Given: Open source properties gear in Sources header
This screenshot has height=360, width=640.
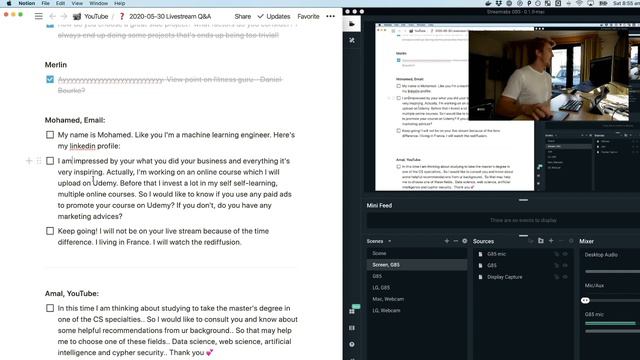Looking at the screenshot, I should pyautogui.click(x=571, y=241).
